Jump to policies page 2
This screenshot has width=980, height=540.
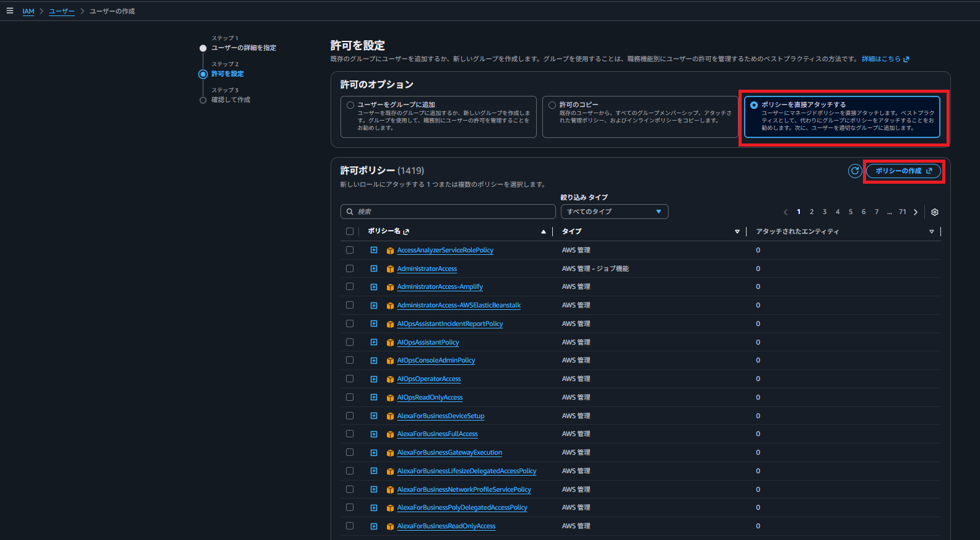(x=812, y=212)
